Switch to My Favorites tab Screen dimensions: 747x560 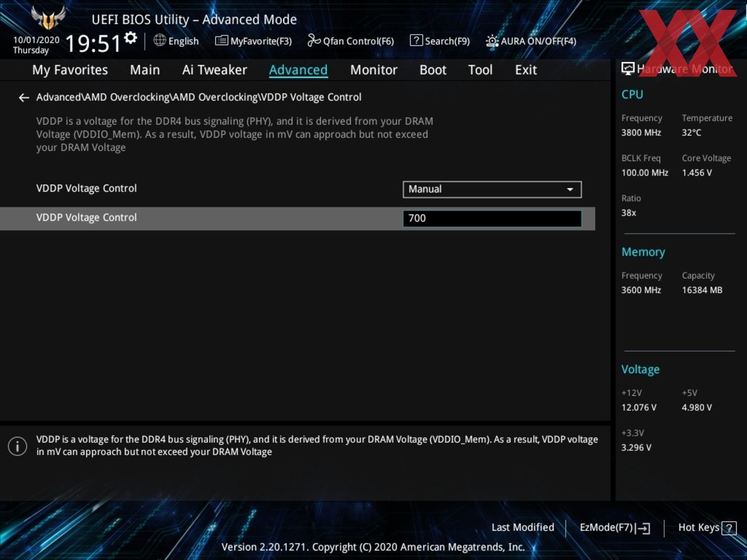point(70,70)
